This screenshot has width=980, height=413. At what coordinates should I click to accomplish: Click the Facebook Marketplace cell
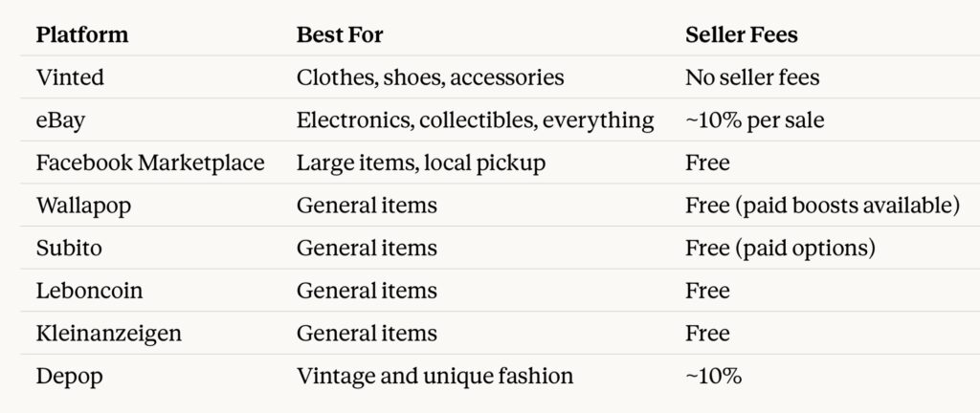pyautogui.click(x=150, y=163)
